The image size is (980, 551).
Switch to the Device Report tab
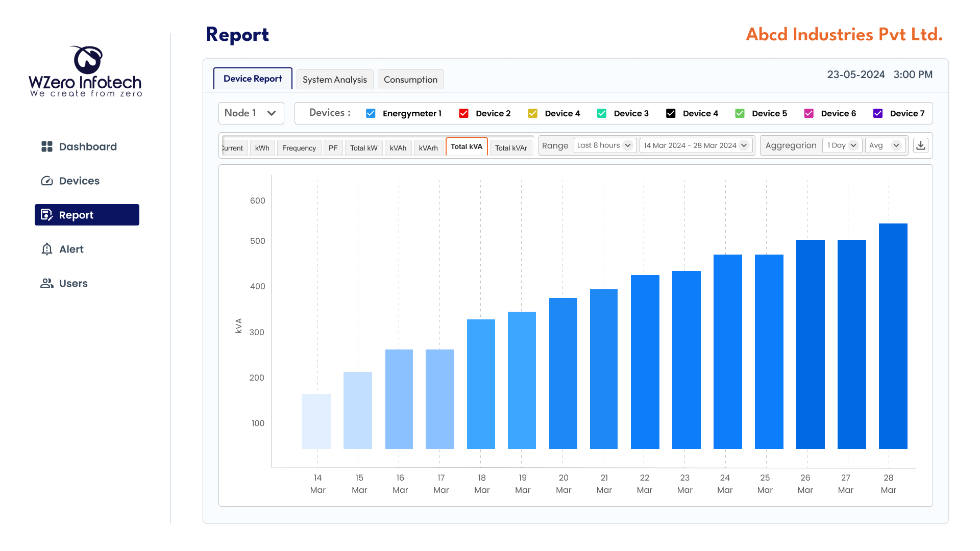(x=253, y=79)
